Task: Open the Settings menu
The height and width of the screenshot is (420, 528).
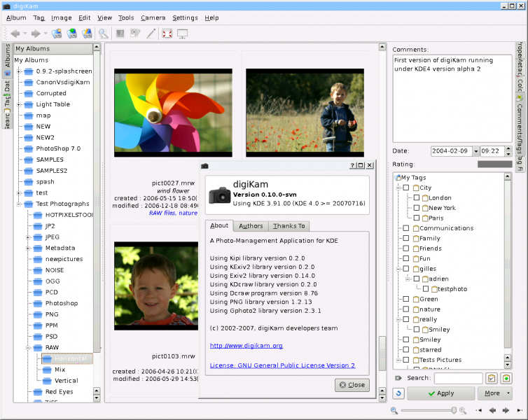Action: click(185, 17)
